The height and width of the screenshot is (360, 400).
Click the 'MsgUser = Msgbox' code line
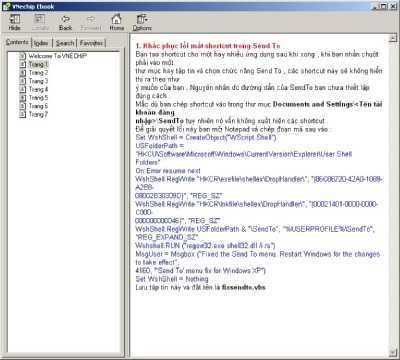click(257, 254)
